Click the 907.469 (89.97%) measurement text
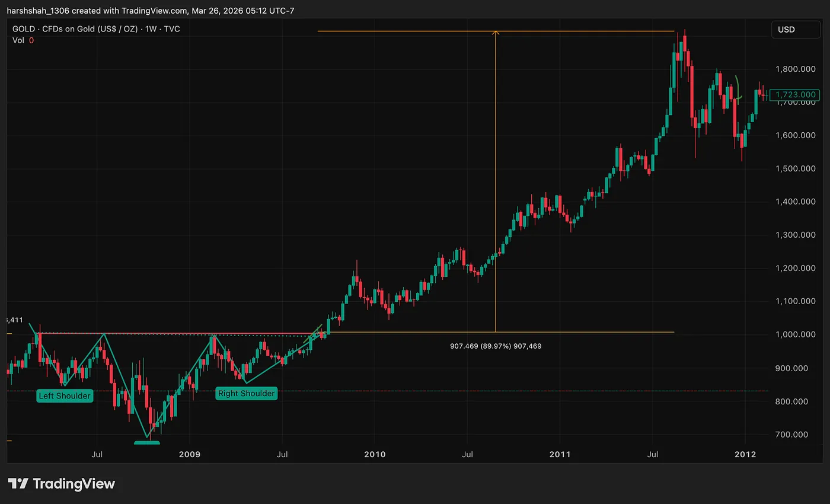Image resolution: width=830 pixels, height=504 pixels. [496, 346]
